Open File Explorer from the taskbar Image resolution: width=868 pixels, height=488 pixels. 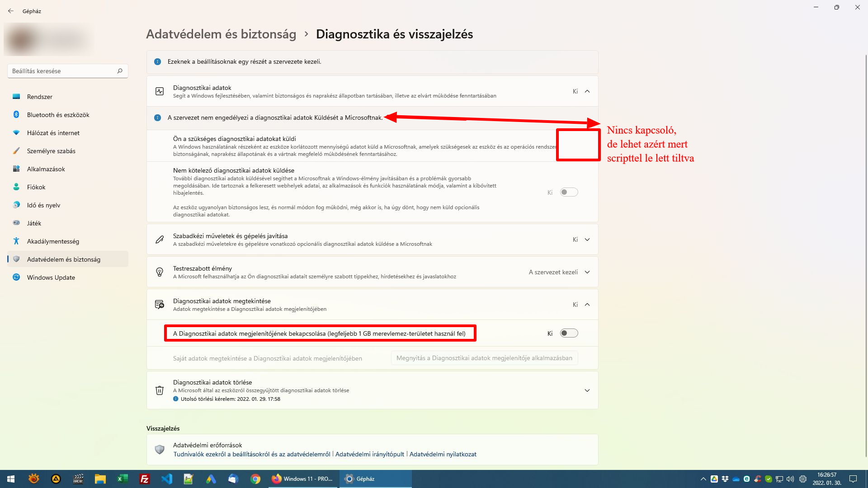[100, 479]
